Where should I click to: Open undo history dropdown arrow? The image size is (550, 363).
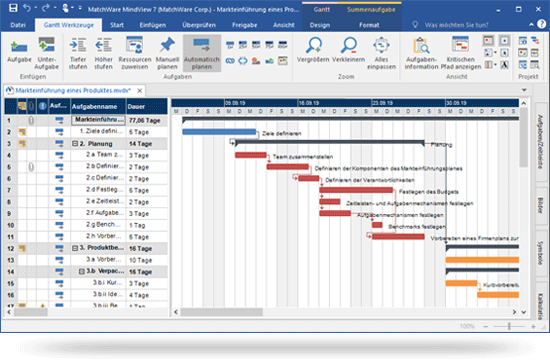coord(35,8)
